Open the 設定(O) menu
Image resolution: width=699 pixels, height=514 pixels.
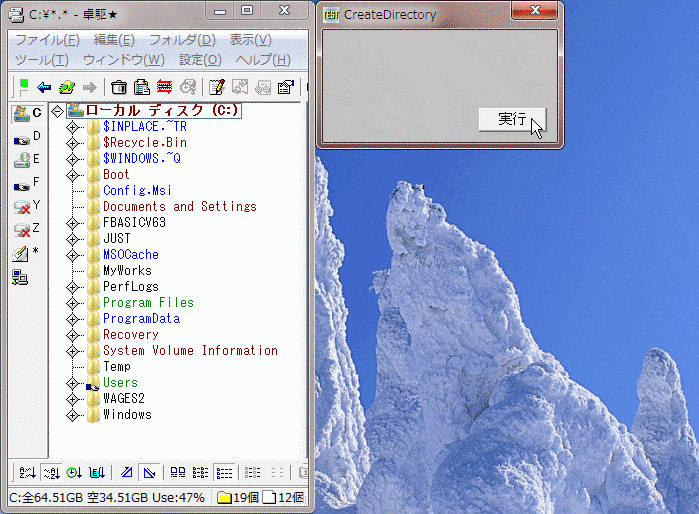click(x=200, y=60)
